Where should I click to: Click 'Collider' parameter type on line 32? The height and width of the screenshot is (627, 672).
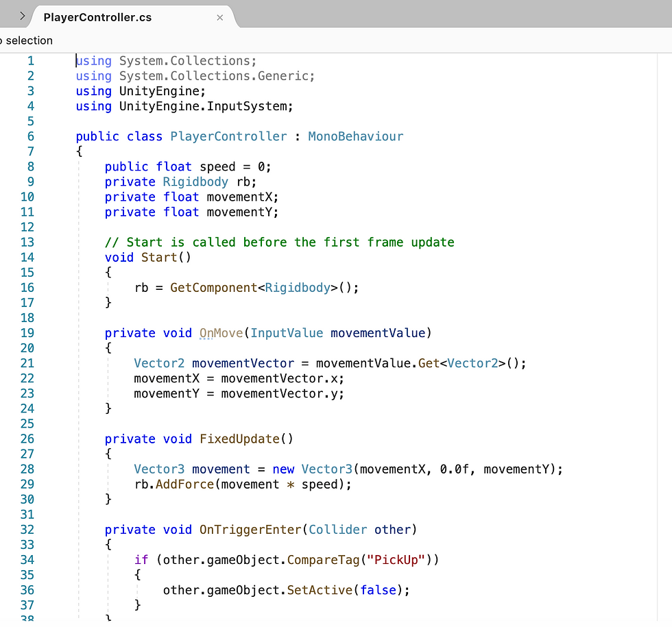(x=337, y=530)
